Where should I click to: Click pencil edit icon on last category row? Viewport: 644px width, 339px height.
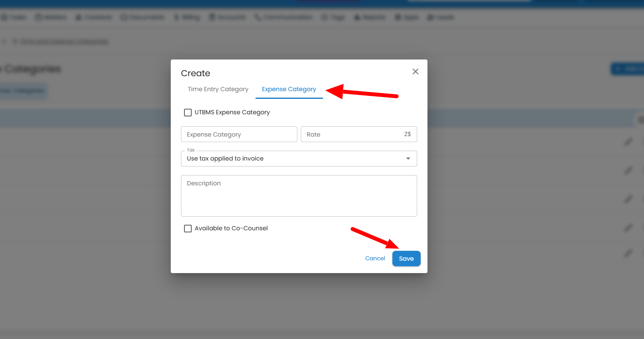[x=628, y=253]
